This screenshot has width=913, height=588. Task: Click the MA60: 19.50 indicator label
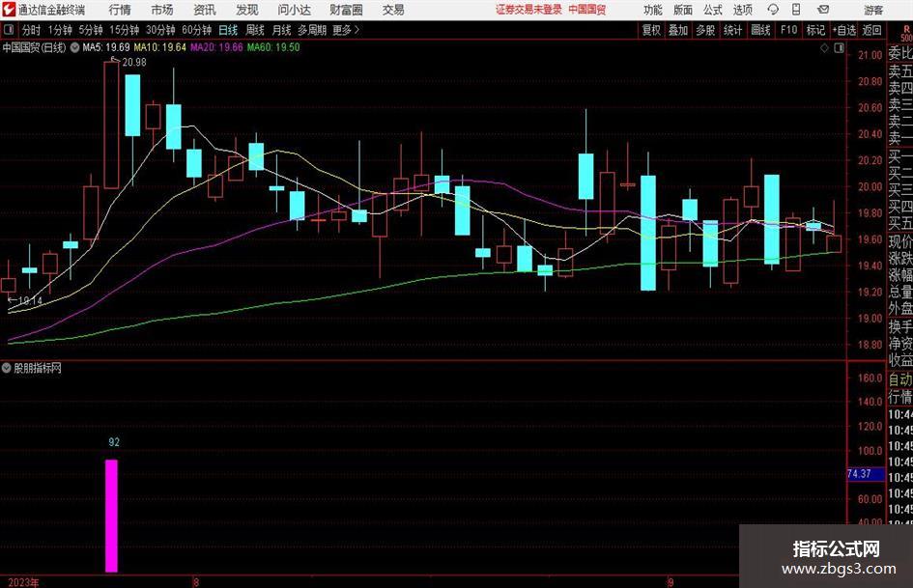(273, 47)
